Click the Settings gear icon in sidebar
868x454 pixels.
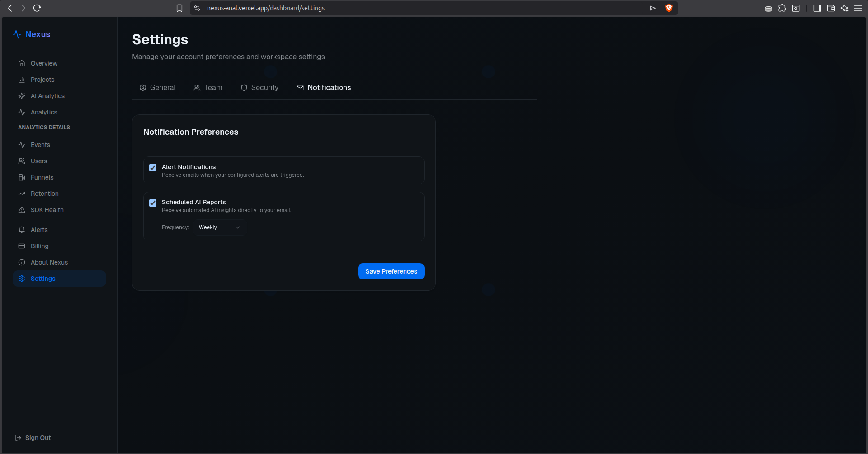pyautogui.click(x=22, y=279)
